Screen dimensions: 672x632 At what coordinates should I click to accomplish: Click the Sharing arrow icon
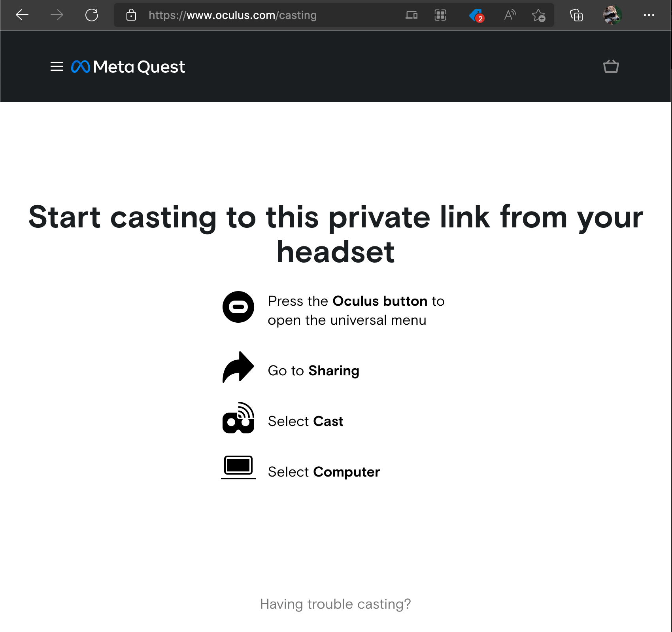tap(238, 367)
